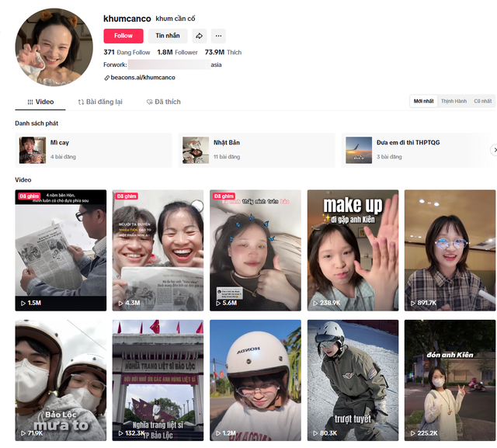Switch sorting to Thịnh Hành
497x448 pixels.
[x=454, y=101]
